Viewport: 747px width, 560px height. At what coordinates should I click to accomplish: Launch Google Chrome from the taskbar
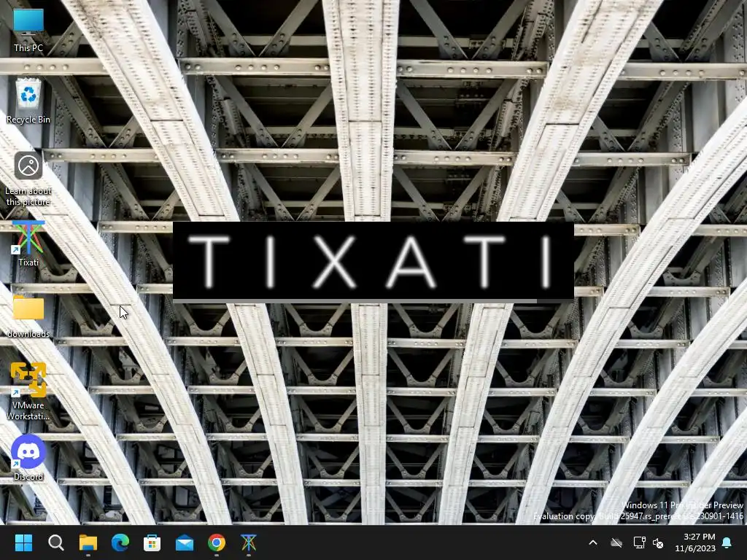point(216,542)
